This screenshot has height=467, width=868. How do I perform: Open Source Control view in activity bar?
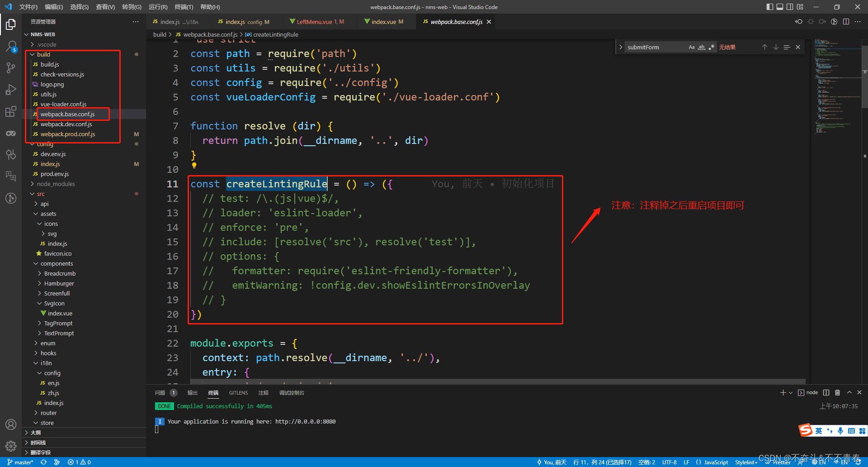[x=11, y=68]
